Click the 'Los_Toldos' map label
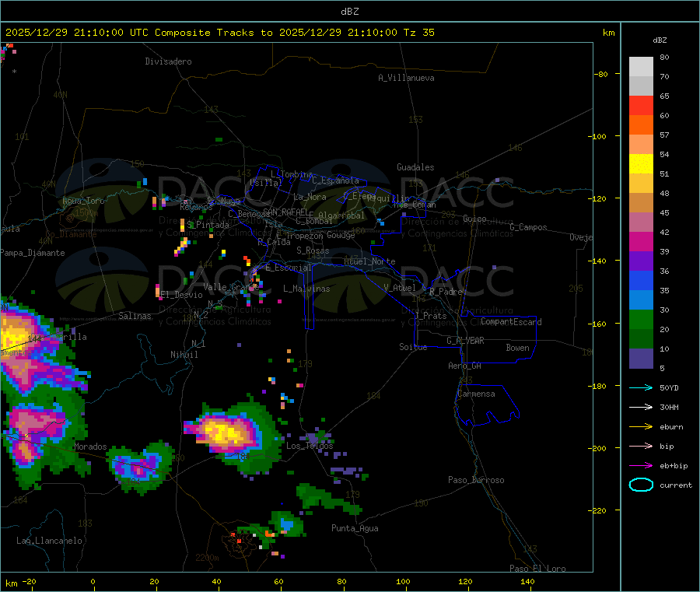This screenshot has width=700, height=592. (x=310, y=446)
